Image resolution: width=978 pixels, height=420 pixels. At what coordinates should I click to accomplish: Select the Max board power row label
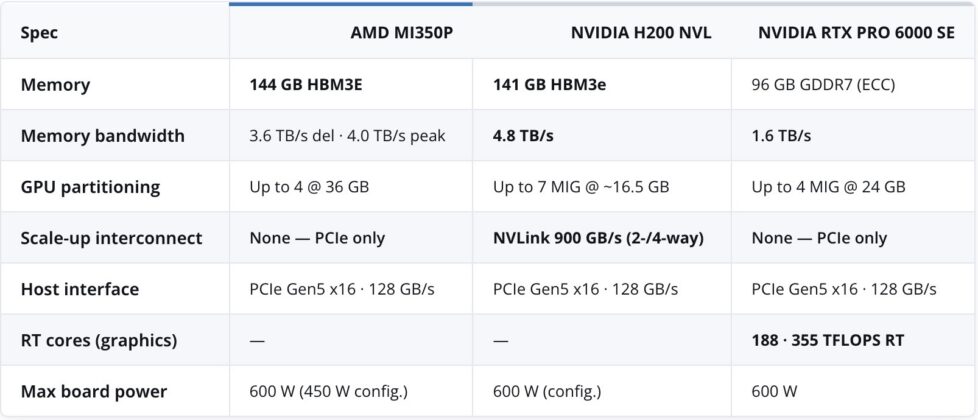coord(94,391)
